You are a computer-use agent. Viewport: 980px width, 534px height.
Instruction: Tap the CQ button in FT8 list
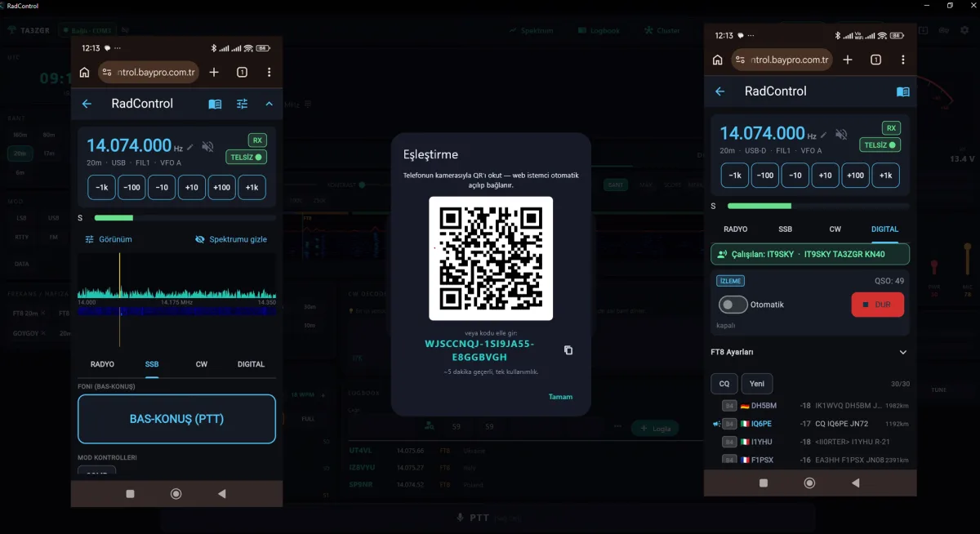tap(724, 384)
